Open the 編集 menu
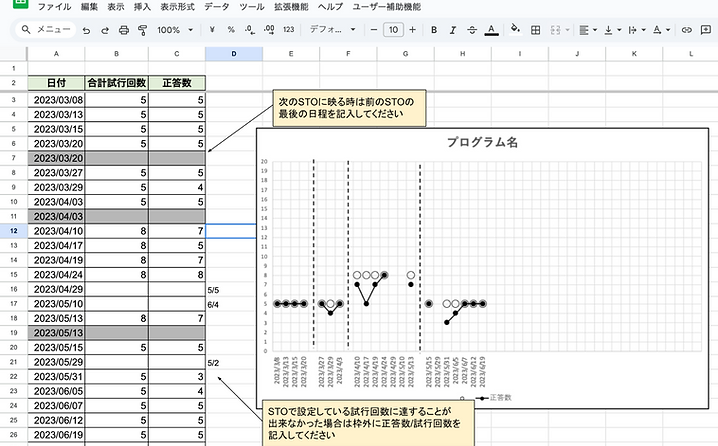 (x=89, y=6)
